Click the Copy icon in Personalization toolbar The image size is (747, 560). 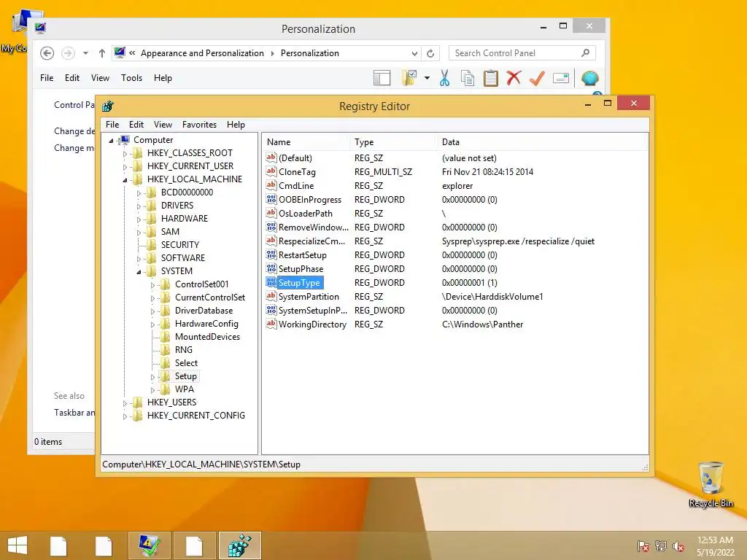point(468,78)
